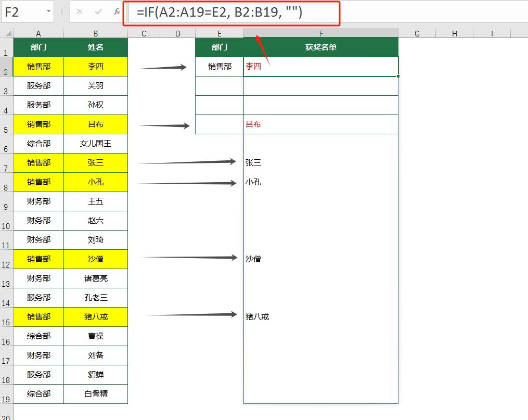Click cell with name 女儿国王
Screen dimensions: 528x420
tap(96, 144)
